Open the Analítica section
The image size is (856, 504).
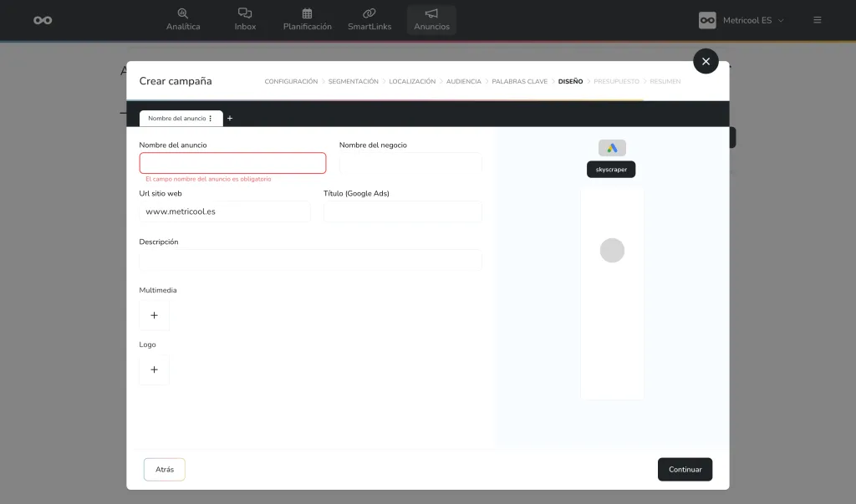pos(183,19)
